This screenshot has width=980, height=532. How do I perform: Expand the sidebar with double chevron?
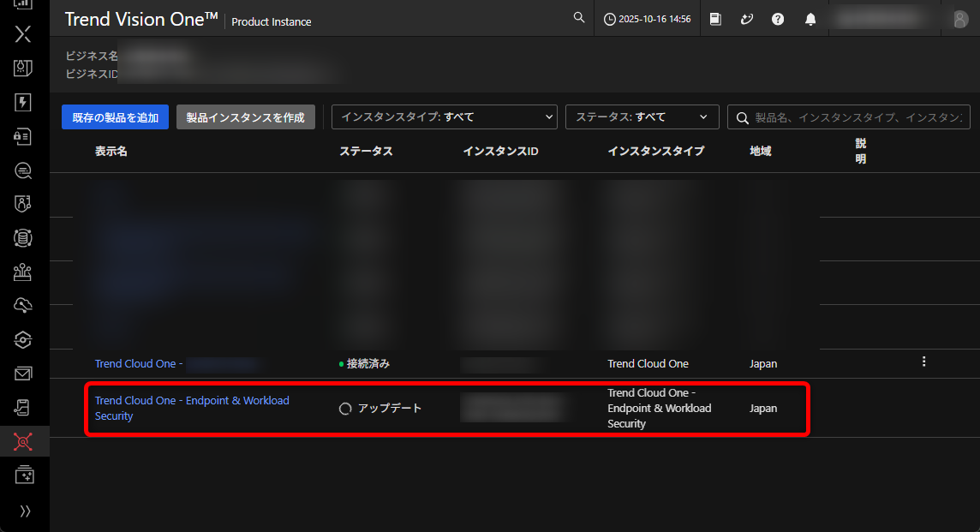pyautogui.click(x=25, y=511)
